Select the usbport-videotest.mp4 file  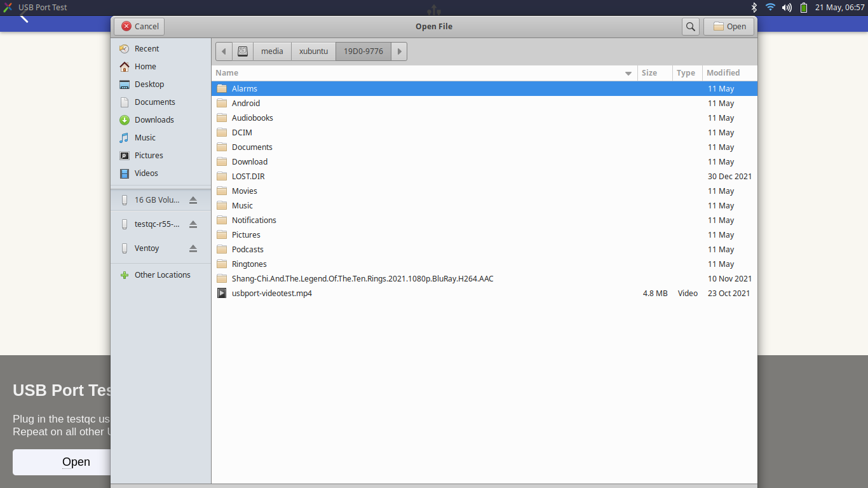coord(271,293)
